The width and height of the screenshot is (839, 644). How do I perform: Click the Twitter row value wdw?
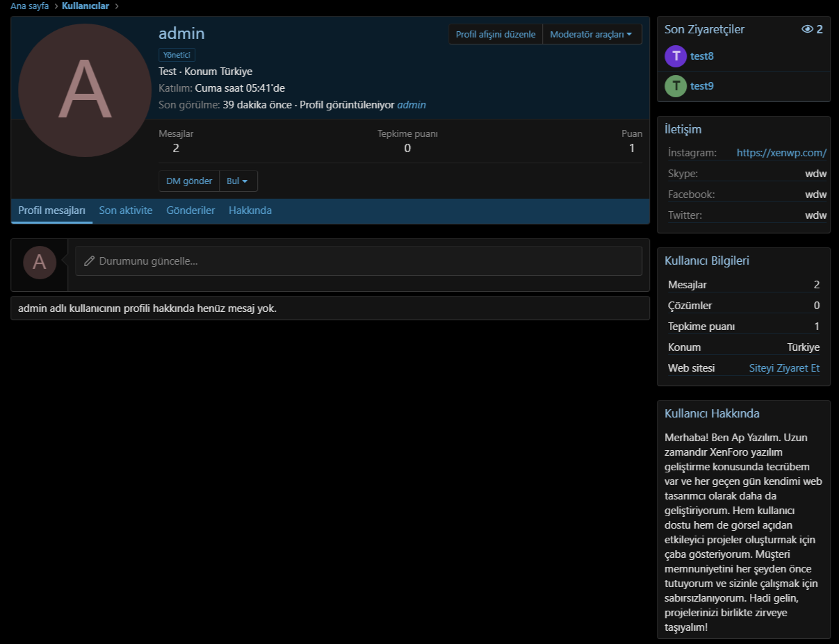click(816, 215)
